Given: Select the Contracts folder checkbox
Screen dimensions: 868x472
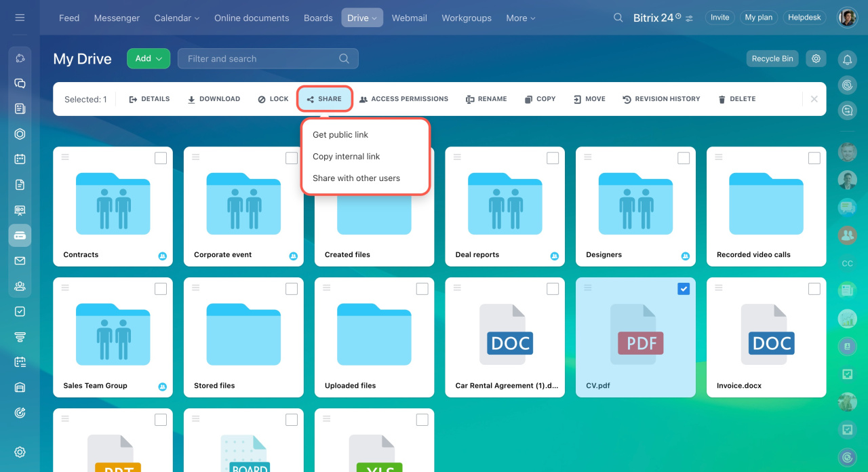Looking at the screenshot, I should tap(161, 158).
